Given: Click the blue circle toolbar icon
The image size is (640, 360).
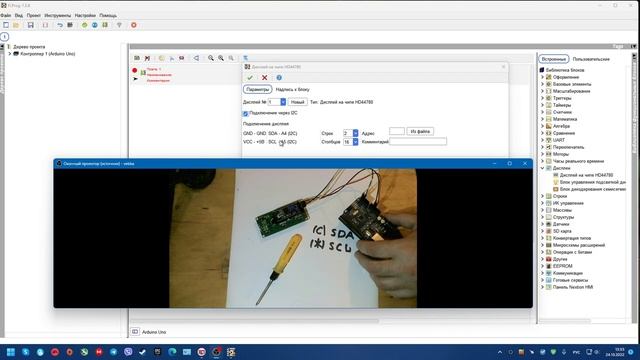Looking at the screenshot, I should coord(95,25).
